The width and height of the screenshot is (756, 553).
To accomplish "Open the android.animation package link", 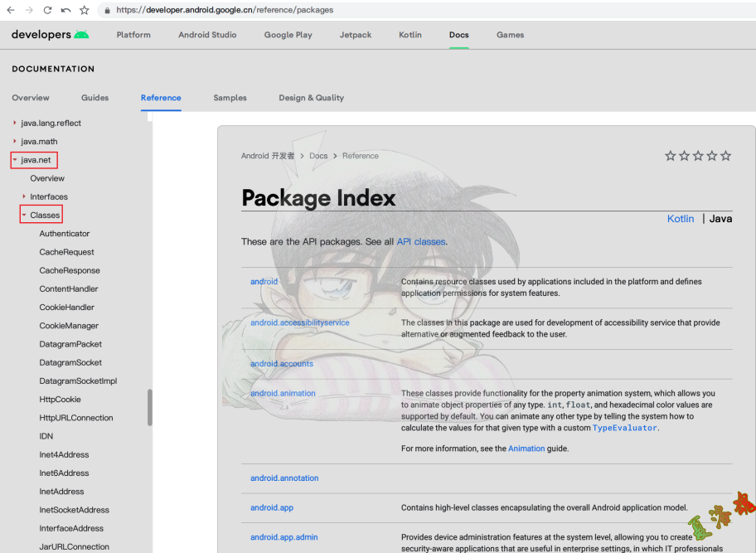I will tap(283, 393).
